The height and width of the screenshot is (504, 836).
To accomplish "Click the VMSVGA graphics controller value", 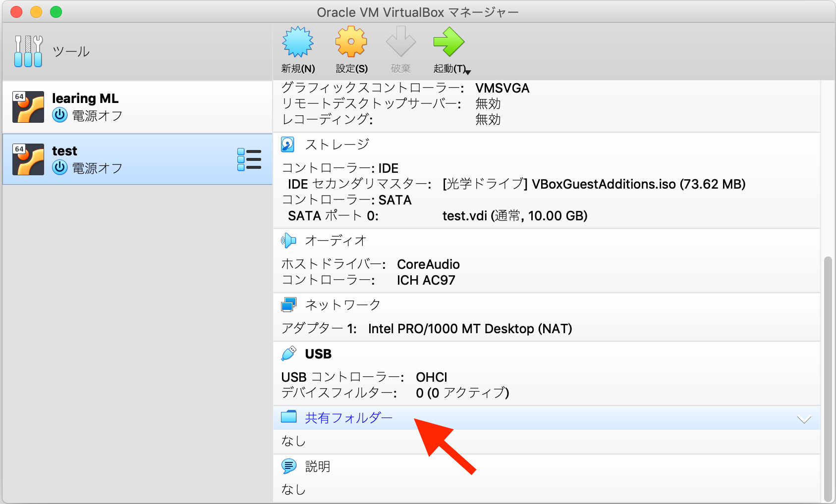I will 502,88.
